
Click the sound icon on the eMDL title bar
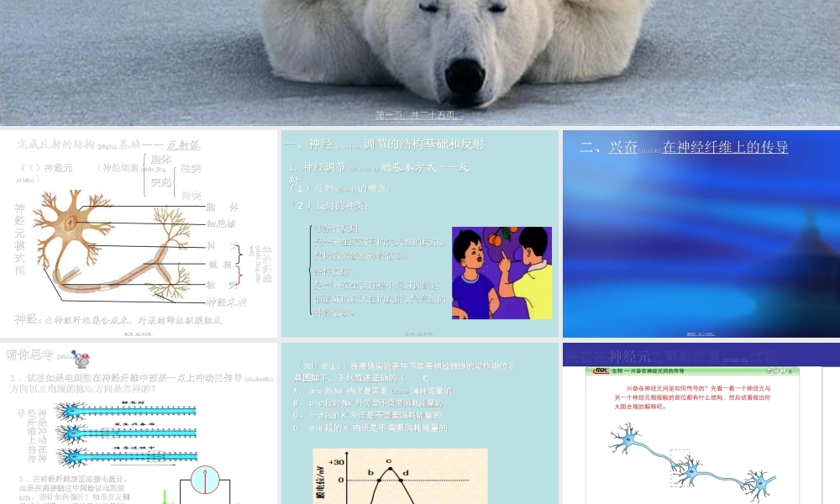coord(769,370)
